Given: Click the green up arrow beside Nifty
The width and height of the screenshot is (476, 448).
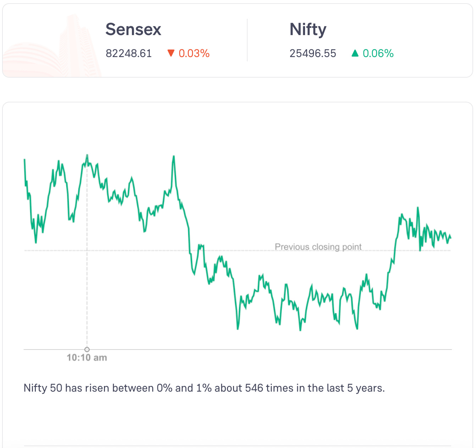Looking at the screenshot, I should point(355,54).
